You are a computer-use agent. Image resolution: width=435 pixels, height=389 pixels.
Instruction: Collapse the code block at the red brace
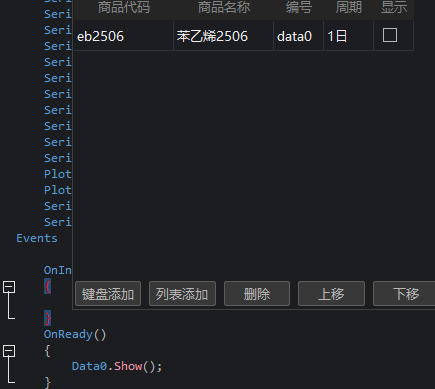coord(9,287)
